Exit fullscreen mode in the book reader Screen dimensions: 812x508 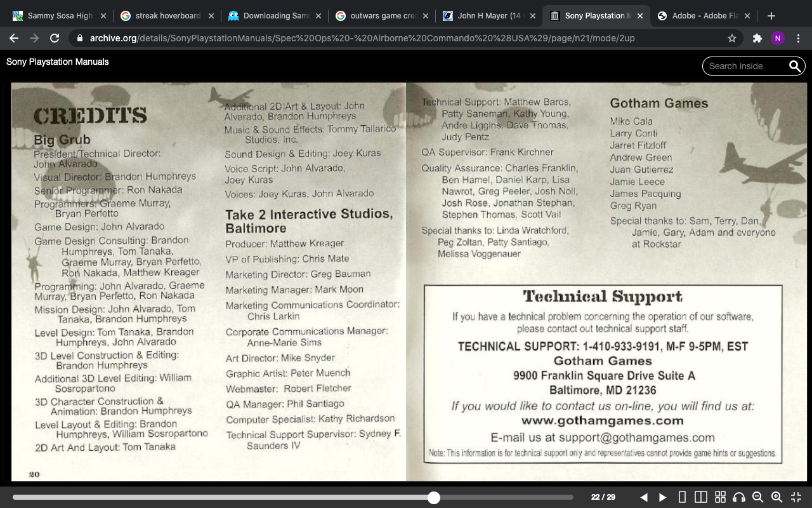tap(796, 497)
